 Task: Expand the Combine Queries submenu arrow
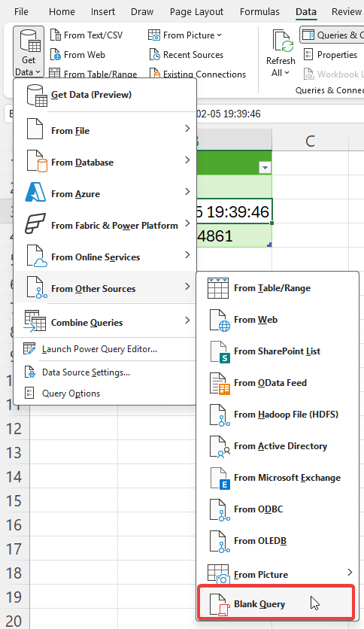pos(187,320)
